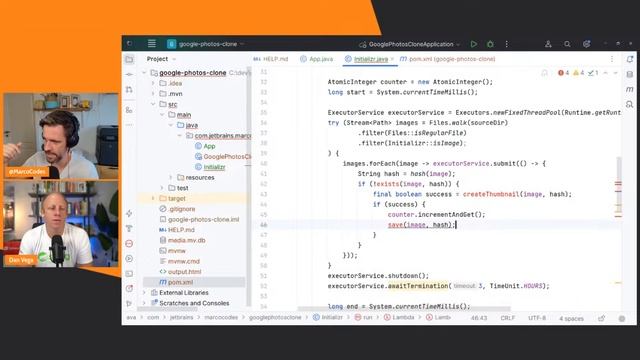This screenshot has height=360, width=640.
Task: Switch to the App.java tab
Action: (317, 59)
